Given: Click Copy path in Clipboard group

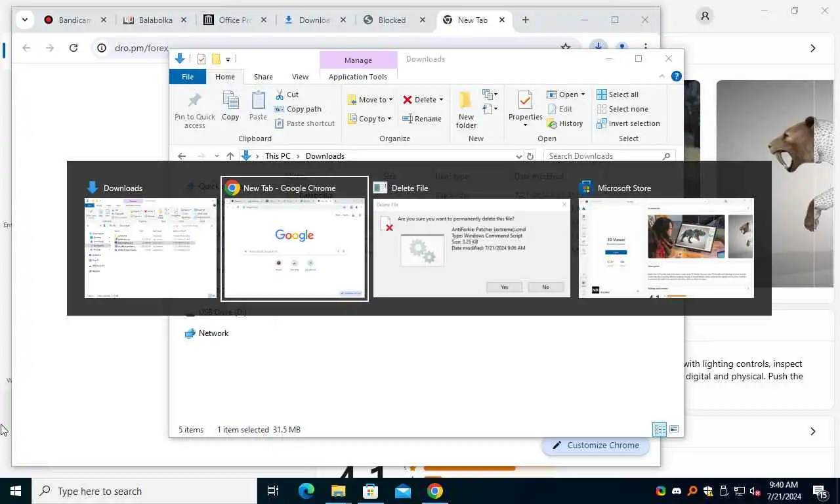Looking at the screenshot, I should 298,109.
